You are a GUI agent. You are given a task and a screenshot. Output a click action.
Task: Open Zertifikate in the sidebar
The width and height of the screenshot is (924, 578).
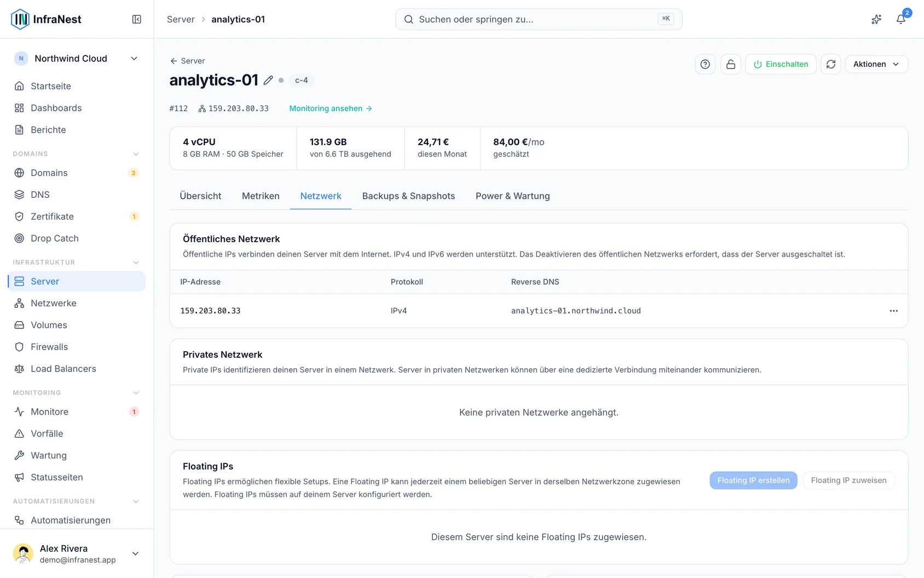point(77,216)
